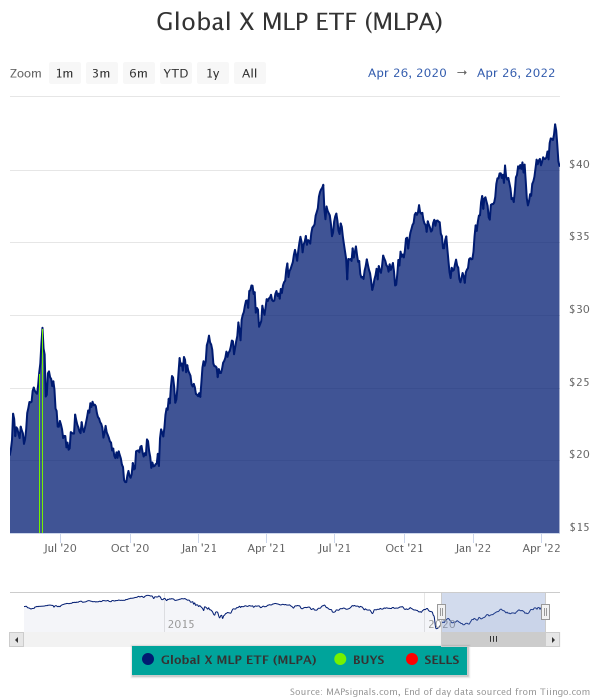The image size is (600, 700).
Task: Click the arrow icon between the two dates
Action: pyautogui.click(x=461, y=73)
